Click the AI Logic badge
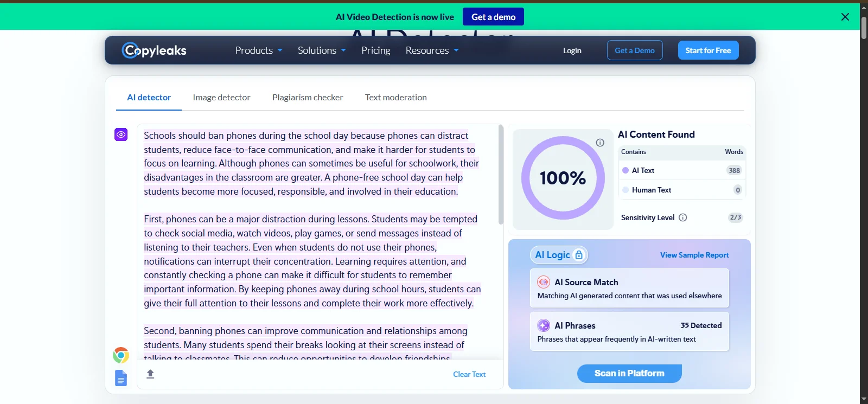Viewport: 868px width, 404px height. [559, 255]
